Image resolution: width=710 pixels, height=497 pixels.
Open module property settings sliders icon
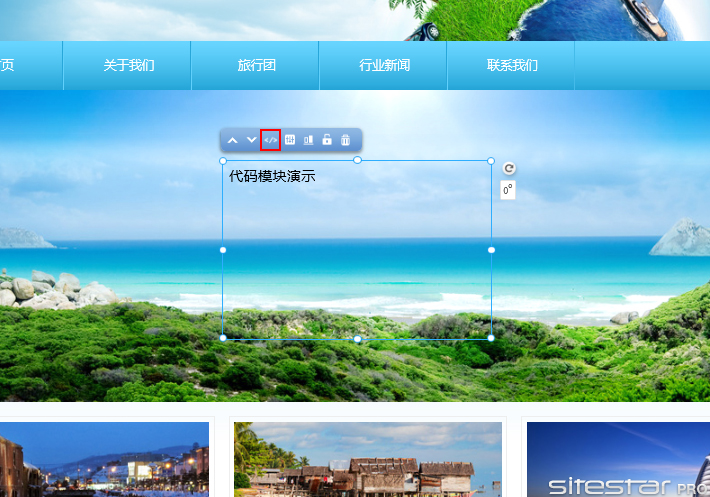pos(290,140)
